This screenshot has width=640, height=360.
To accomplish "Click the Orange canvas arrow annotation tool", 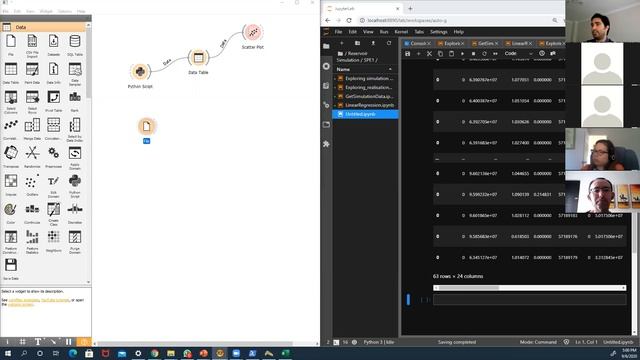I will point(53,342).
